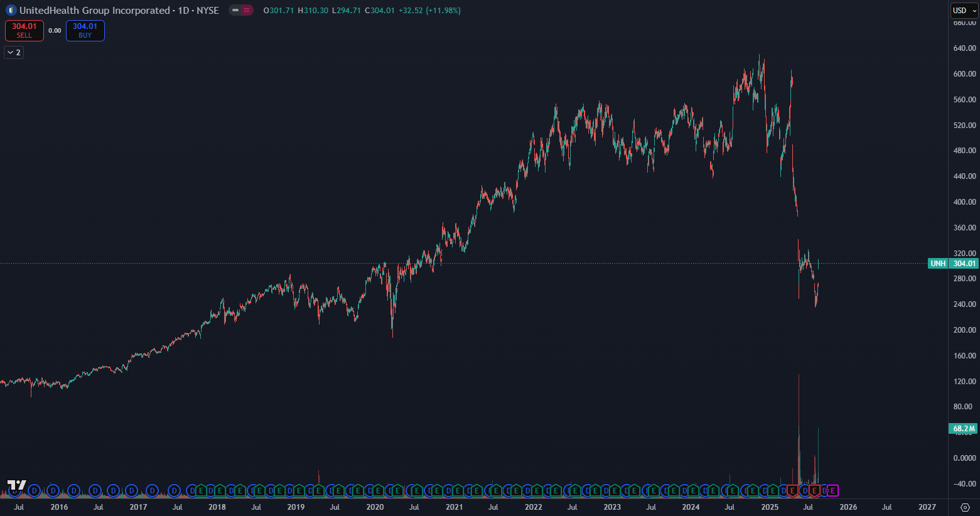Click the last red earnings E marker
Viewport: 980px width, 516px height.
click(814, 491)
